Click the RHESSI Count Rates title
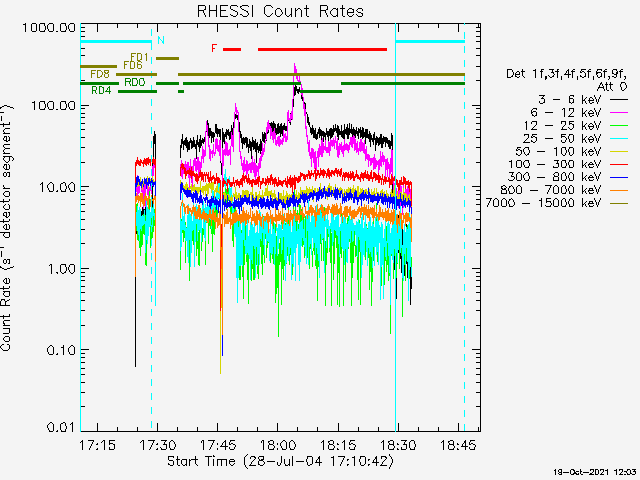The width and height of the screenshot is (640, 480). [280, 11]
